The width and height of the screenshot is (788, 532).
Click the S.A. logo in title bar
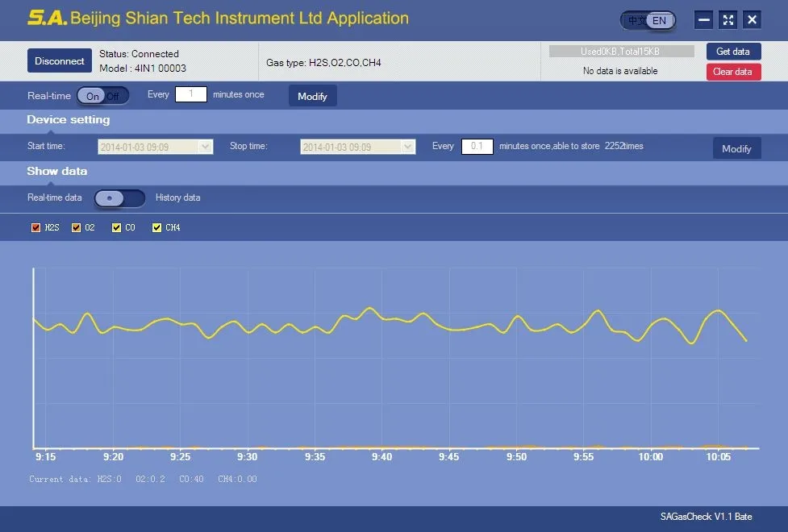tap(47, 19)
